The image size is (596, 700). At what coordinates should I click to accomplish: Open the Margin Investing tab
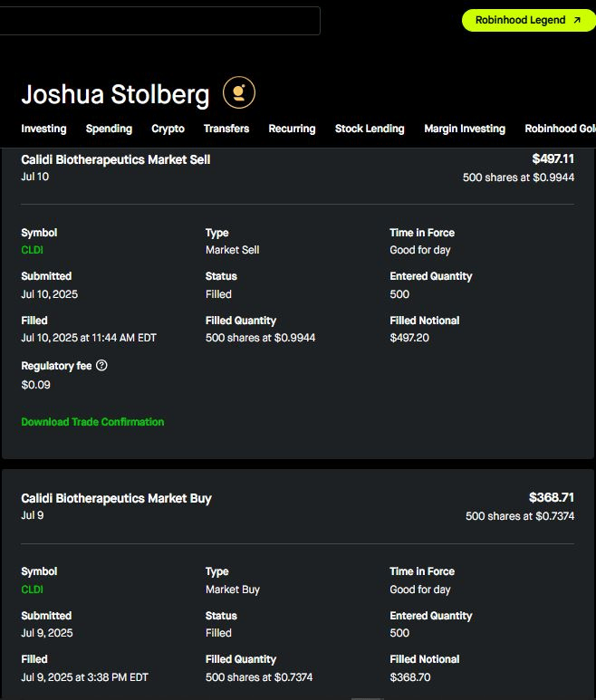pyautogui.click(x=465, y=129)
